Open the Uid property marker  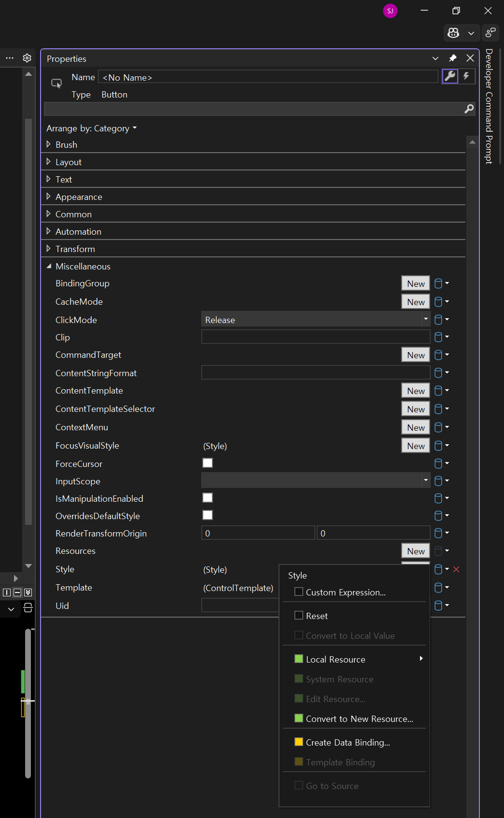441,606
